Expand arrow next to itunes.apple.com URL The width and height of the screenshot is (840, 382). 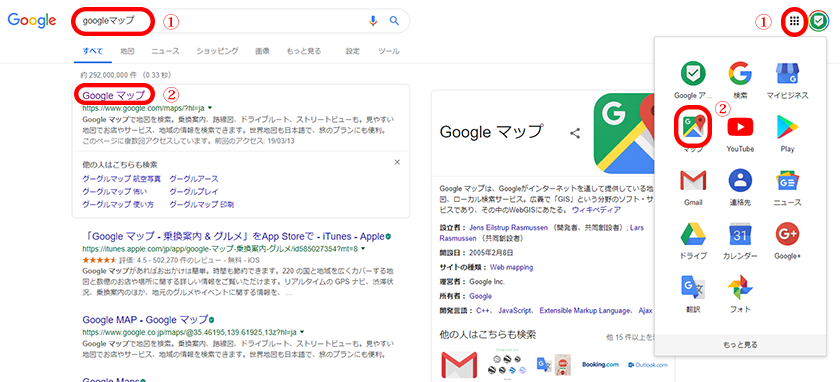coord(364,249)
